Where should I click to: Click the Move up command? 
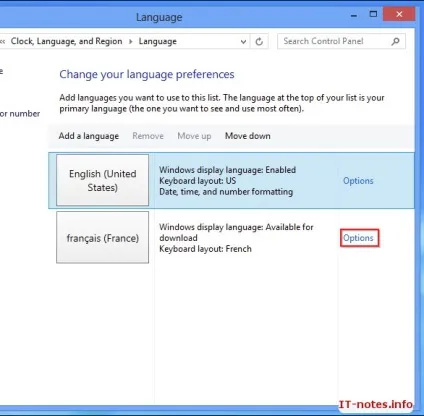click(x=194, y=136)
